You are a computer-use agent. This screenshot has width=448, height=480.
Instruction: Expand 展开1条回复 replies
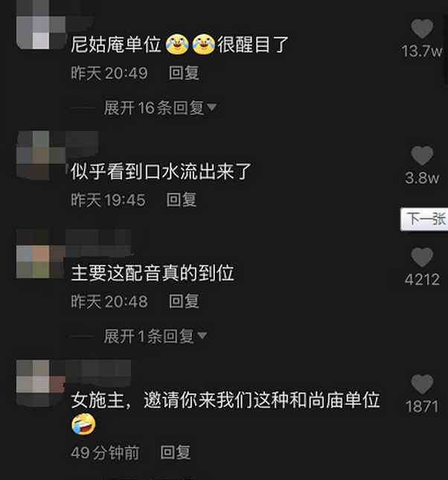click(156, 336)
